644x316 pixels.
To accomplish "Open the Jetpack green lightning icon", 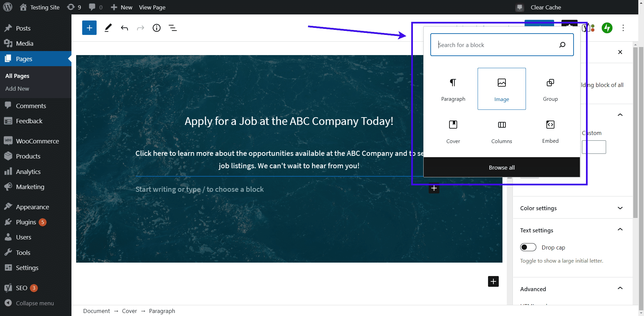I will pos(607,28).
